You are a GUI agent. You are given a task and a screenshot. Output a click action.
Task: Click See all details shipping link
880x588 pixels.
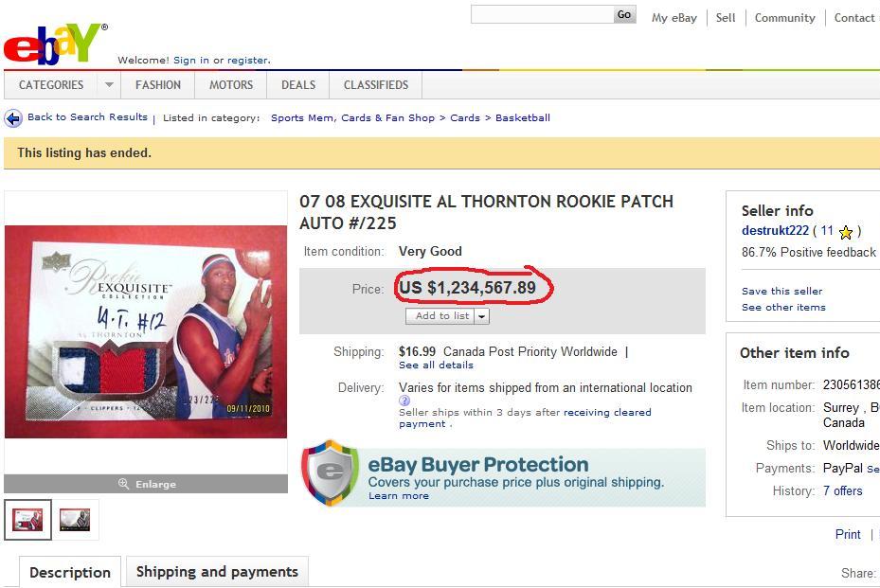click(x=436, y=365)
